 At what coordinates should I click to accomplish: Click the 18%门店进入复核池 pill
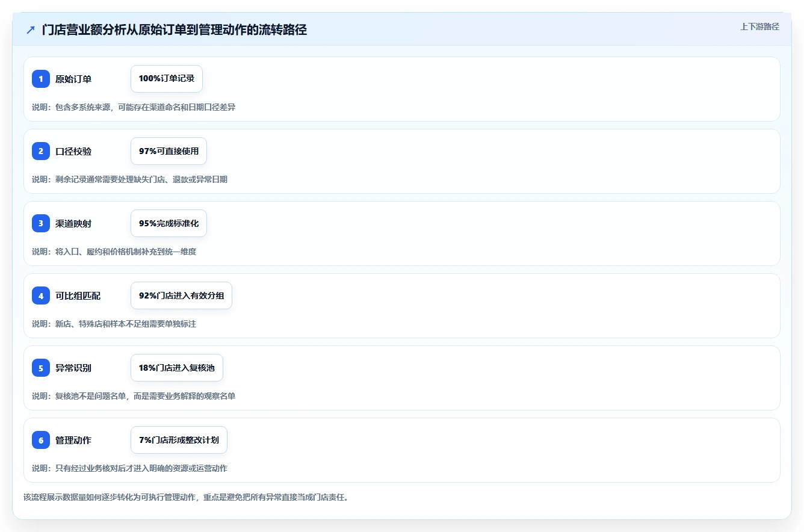pyautogui.click(x=177, y=368)
